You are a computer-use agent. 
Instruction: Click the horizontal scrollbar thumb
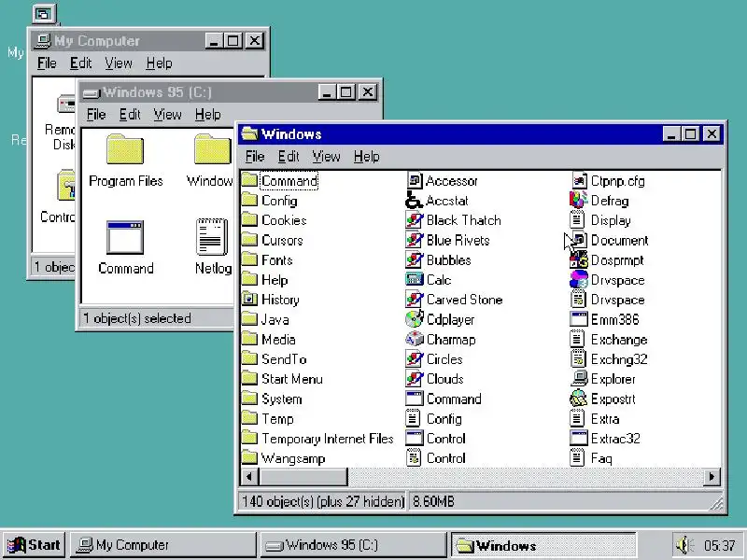303,477
